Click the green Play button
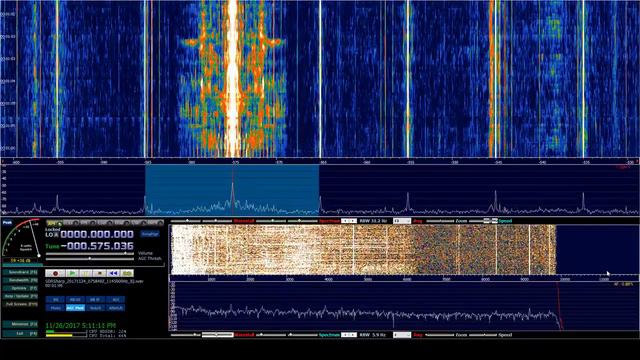 (72, 273)
